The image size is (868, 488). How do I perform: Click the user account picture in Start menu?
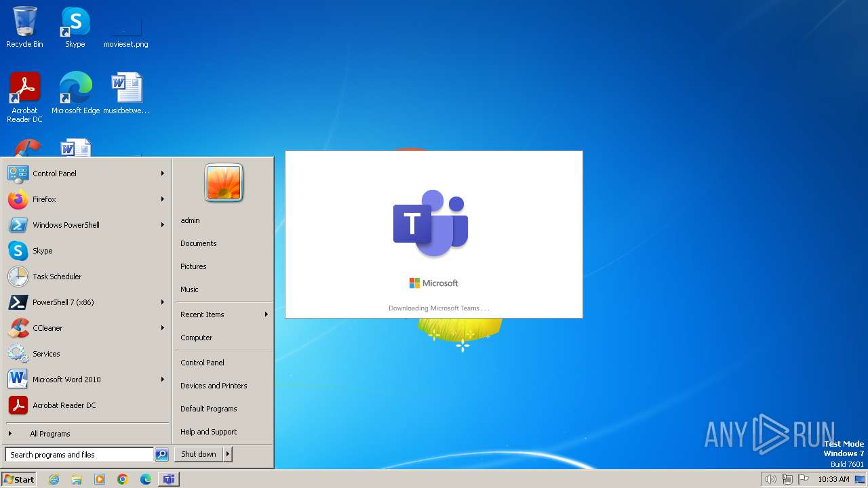[x=224, y=183]
